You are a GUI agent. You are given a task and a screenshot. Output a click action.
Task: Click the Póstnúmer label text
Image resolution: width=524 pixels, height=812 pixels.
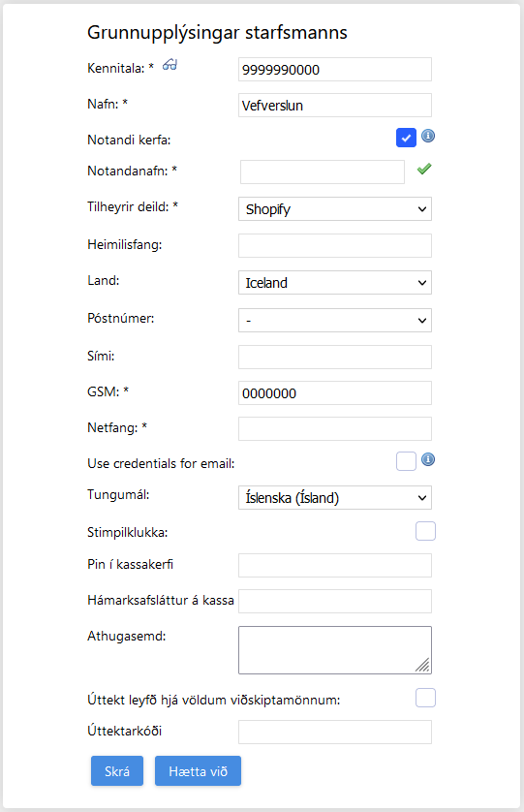tap(121, 319)
